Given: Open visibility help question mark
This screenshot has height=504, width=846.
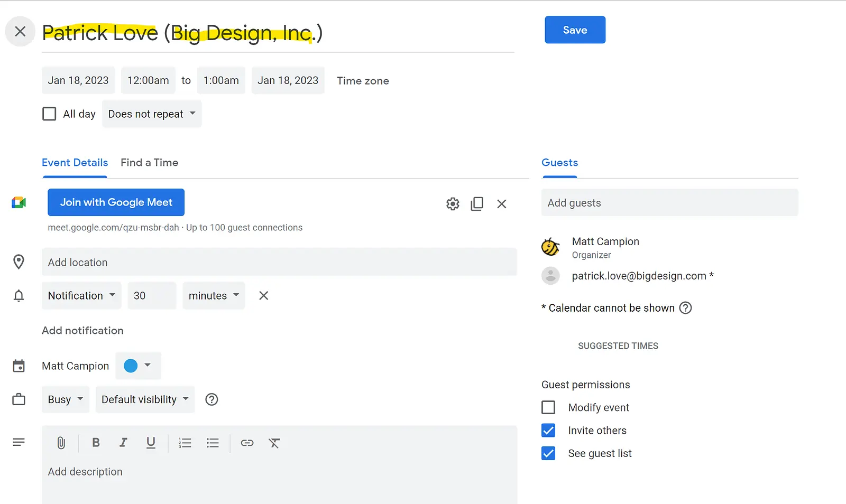Looking at the screenshot, I should (212, 399).
